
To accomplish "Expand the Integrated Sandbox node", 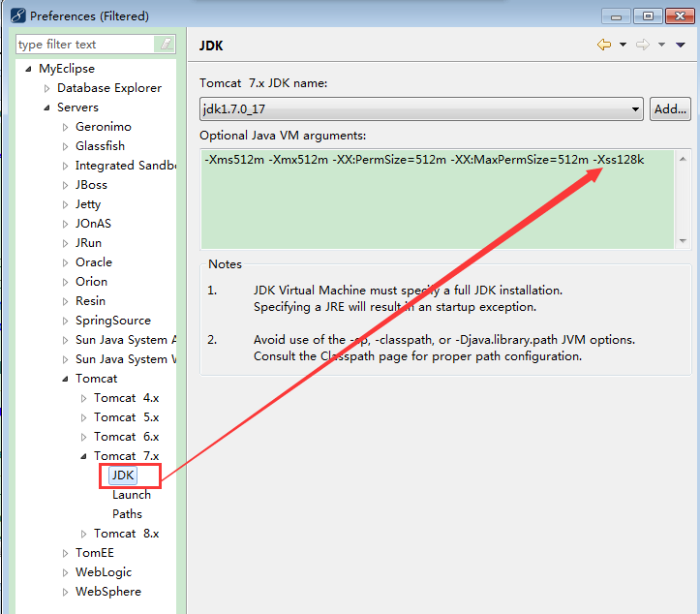I will (x=65, y=167).
